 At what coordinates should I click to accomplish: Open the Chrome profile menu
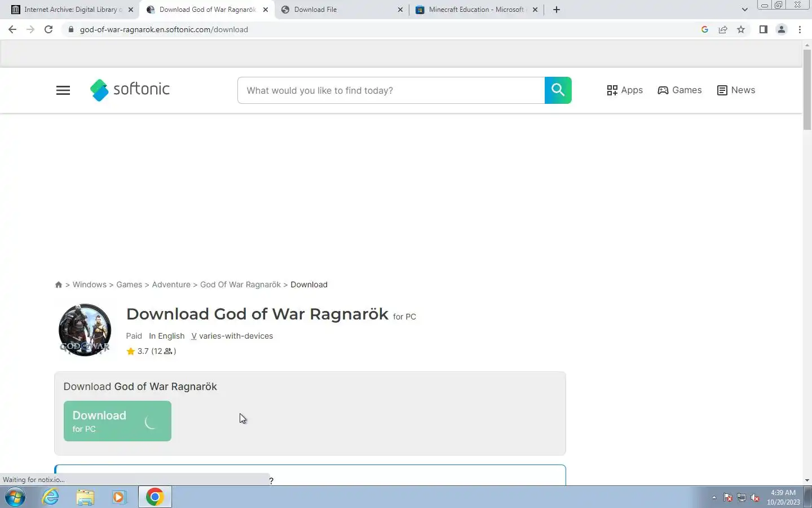tap(782, 29)
